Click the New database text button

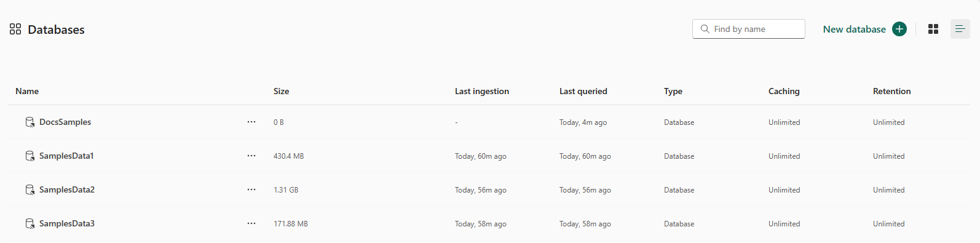click(855, 29)
